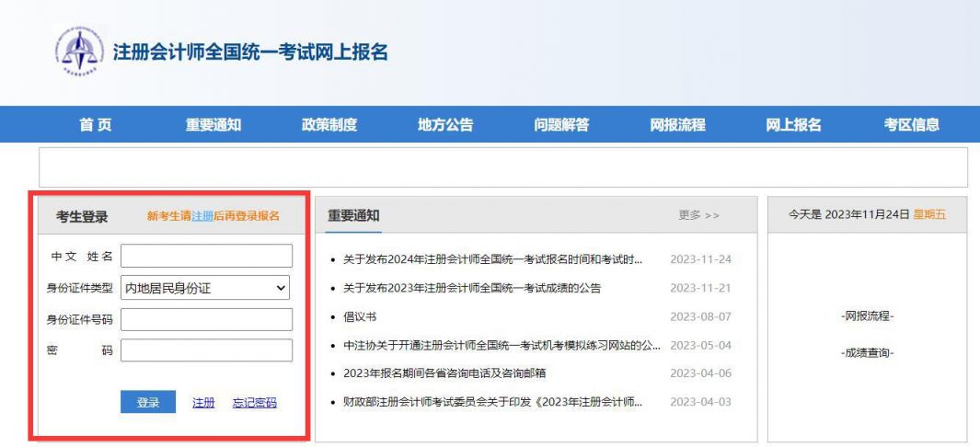Click the date 2023-05-04 in notices

700,345
